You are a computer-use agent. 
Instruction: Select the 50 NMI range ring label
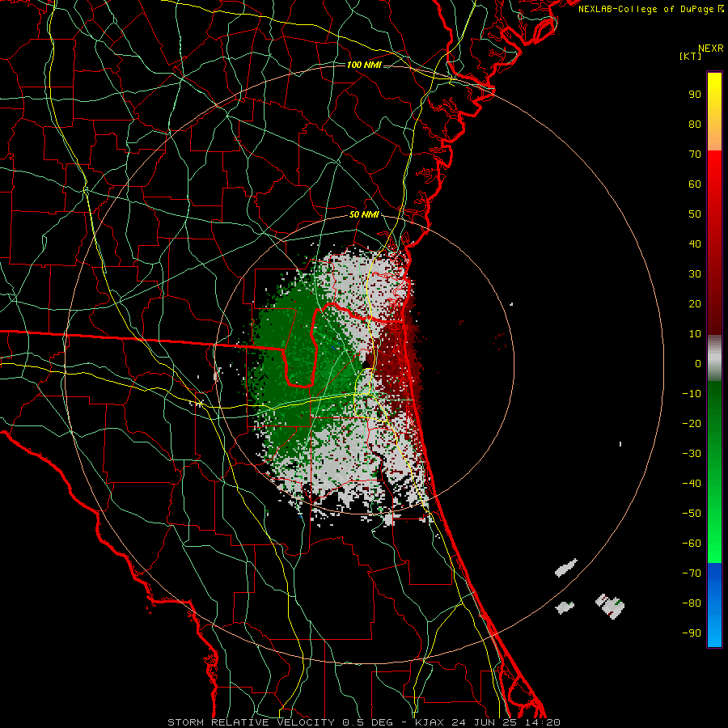pos(364,214)
